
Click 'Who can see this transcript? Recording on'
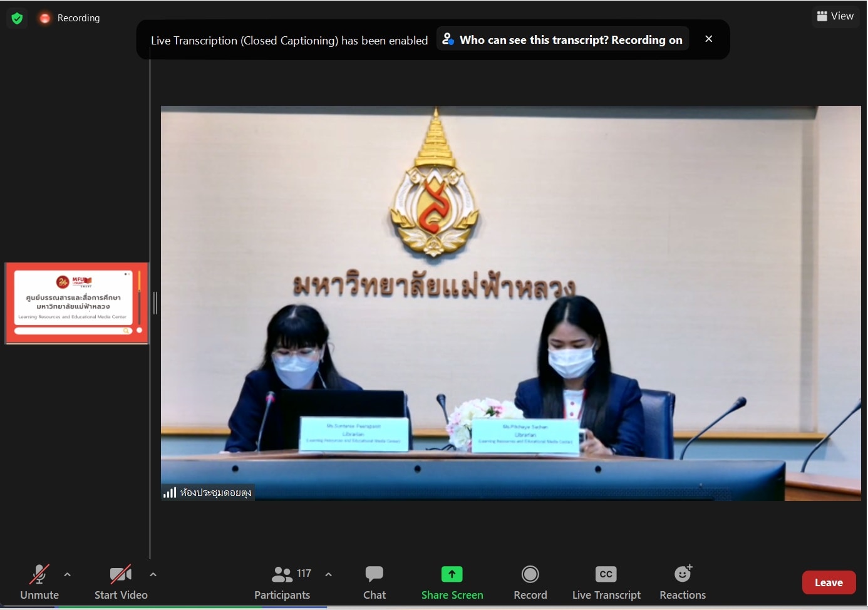click(563, 39)
